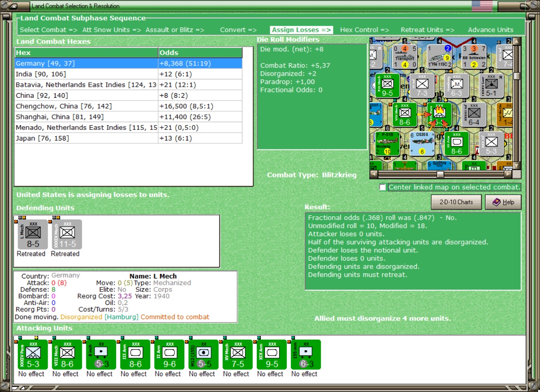Click the horizontal scrollbar thumb under map
This screenshot has height=392, width=540.
[x=440, y=174]
